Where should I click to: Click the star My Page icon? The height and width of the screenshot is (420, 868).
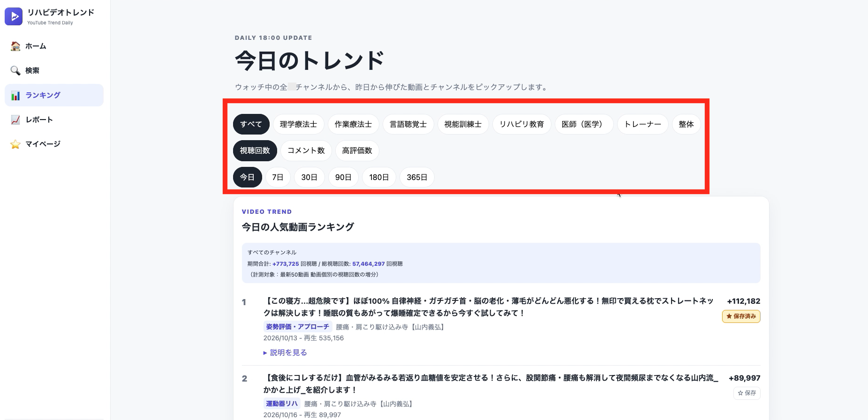coord(15,144)
